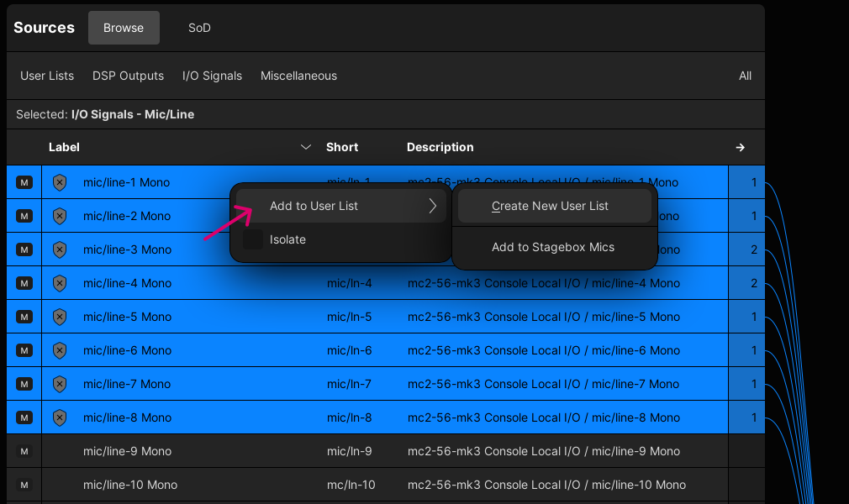
Task: Open the I/O Signals category
Action: [x=212, y=76]
